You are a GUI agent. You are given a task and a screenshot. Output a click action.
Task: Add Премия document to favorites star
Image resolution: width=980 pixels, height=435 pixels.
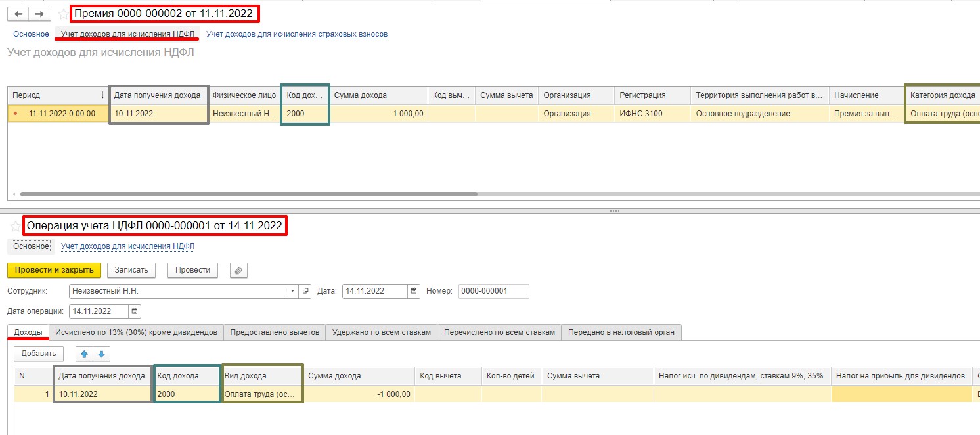tap(63, 13)
